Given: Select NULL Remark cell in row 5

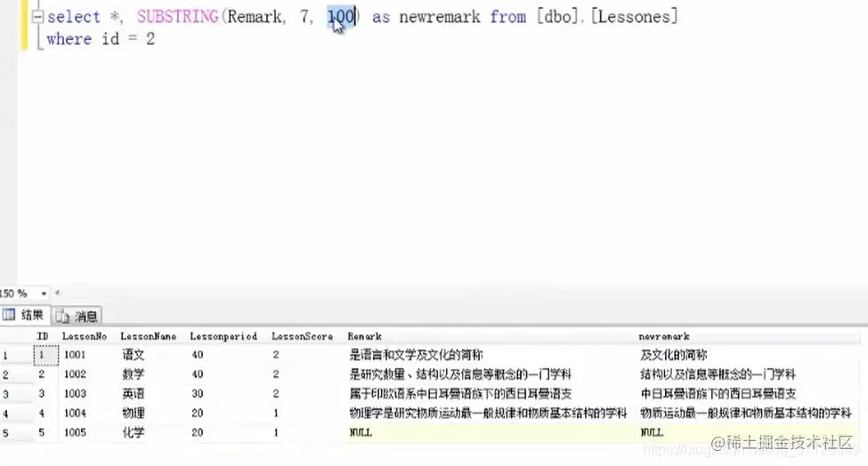Looking at the screenshot, I should (x=361, y=432).
